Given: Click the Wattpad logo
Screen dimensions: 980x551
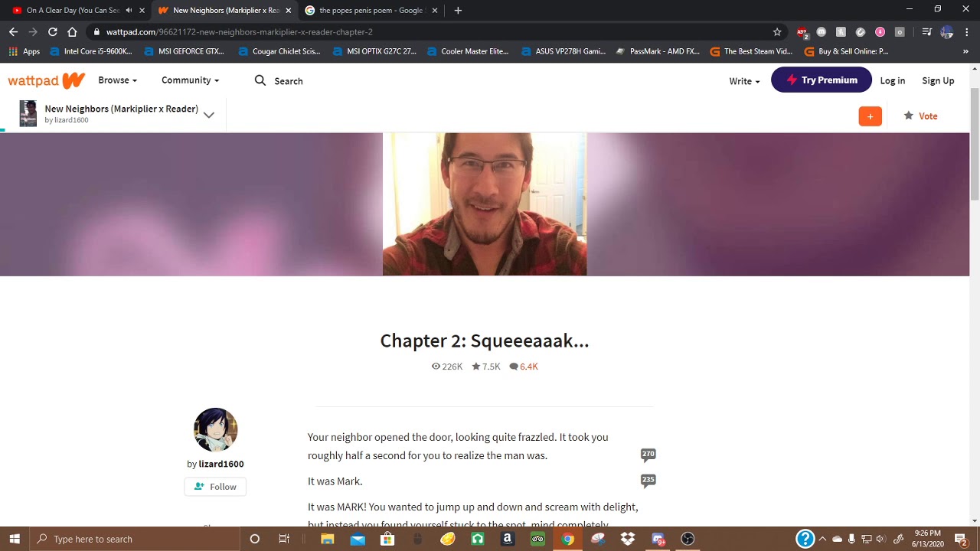Looking at the screenshot, I should (x=46, y=80).
